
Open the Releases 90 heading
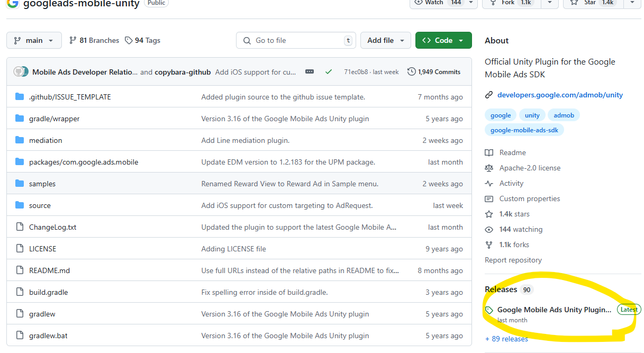(508, 289)
